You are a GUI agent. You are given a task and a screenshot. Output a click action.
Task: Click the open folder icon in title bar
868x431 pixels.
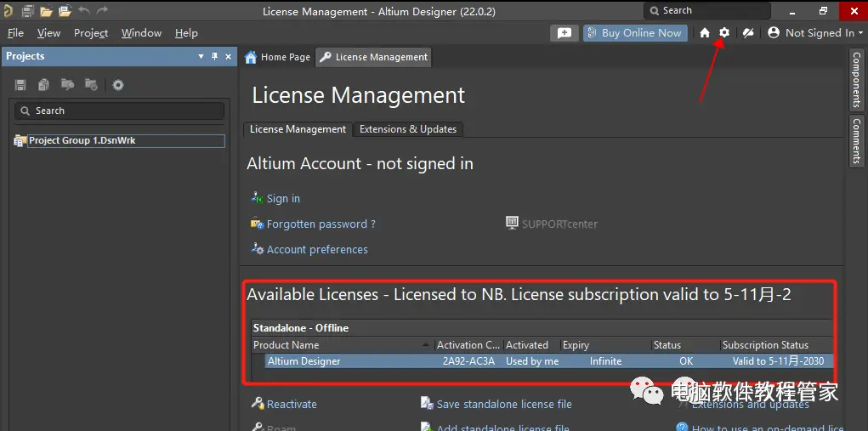(x=46, y=10)
